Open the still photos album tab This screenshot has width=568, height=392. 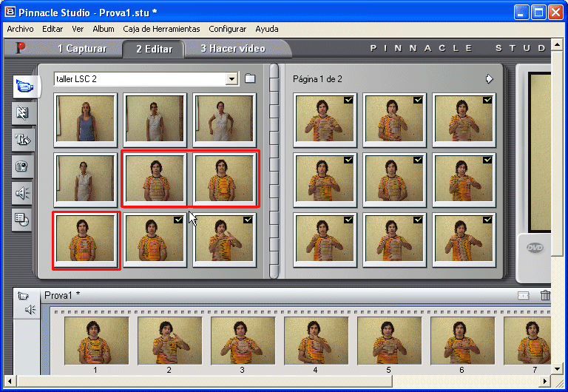click(x=22, y=166)
